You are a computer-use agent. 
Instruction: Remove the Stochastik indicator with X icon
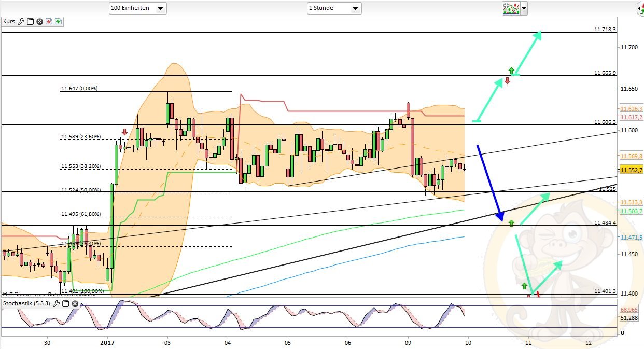75,303
